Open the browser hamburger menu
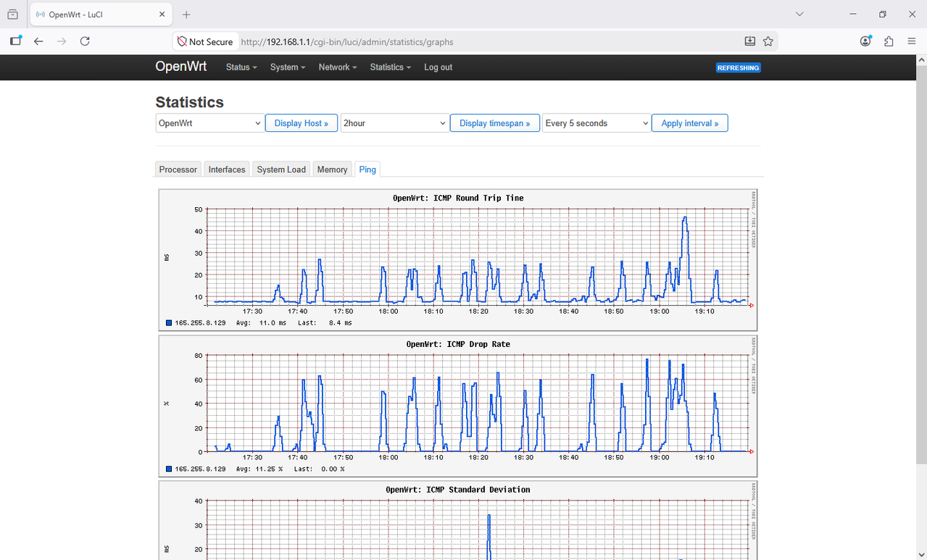 point(912,41)
